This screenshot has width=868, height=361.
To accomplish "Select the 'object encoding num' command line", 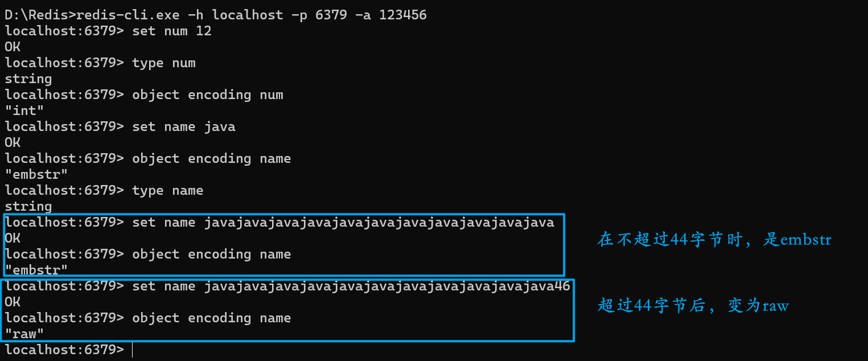I will (144, 95).
